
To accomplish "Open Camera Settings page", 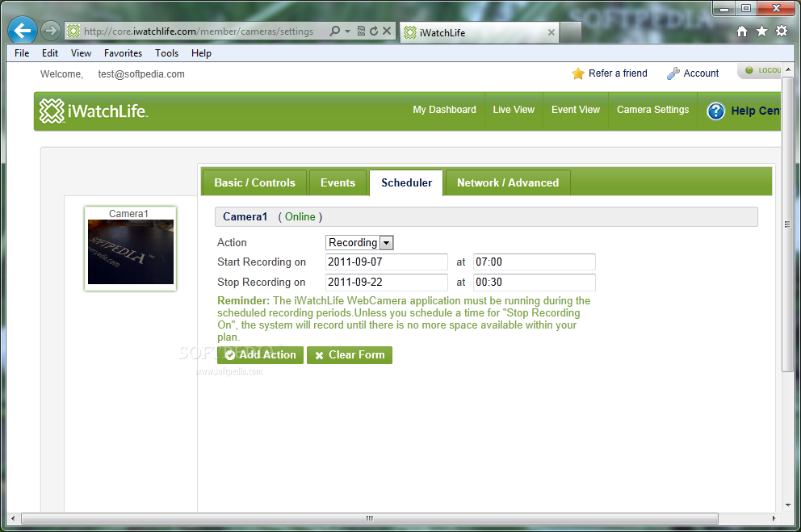I will point(653,110).
